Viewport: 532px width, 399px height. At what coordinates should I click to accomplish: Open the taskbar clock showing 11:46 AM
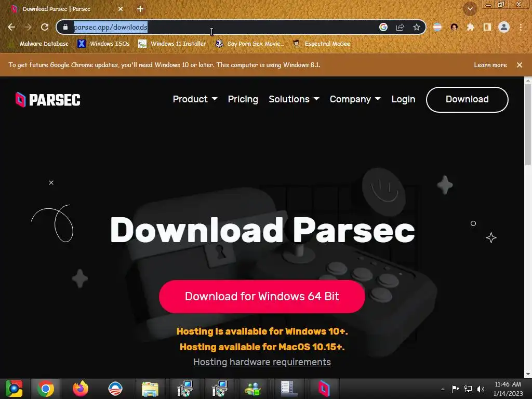tap(508, 389)
